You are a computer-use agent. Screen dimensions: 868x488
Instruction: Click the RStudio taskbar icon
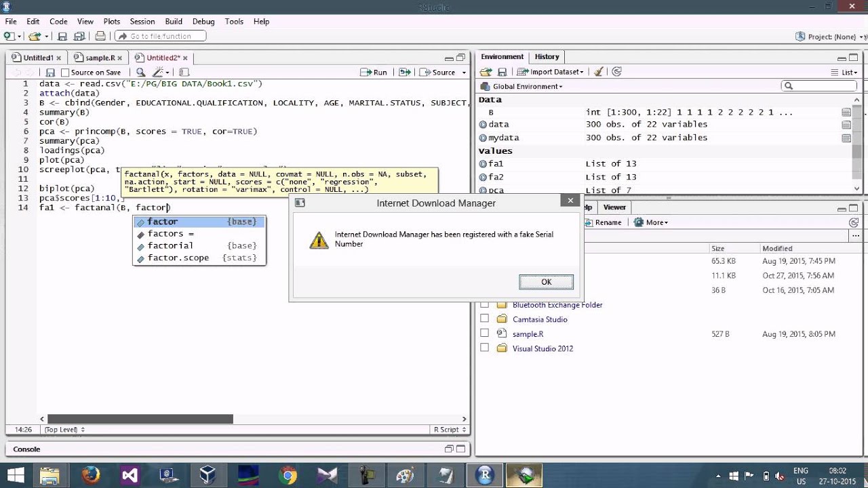coord(484,475)
